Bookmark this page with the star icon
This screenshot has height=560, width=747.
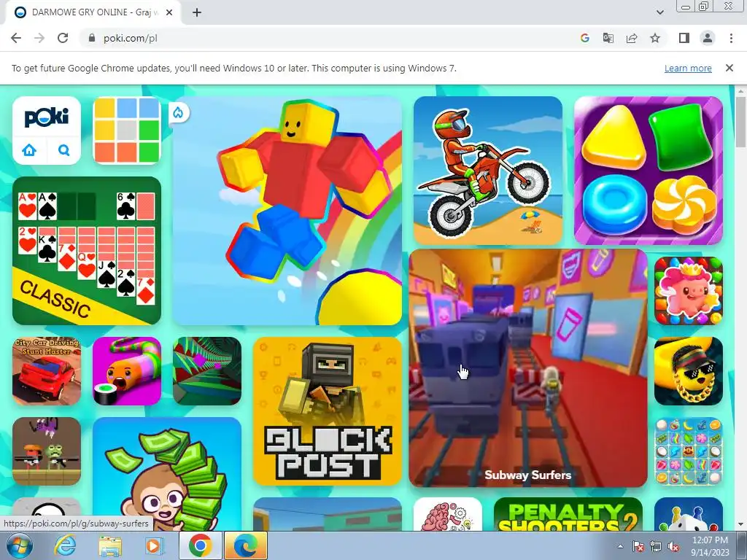(x=655, y=38)
